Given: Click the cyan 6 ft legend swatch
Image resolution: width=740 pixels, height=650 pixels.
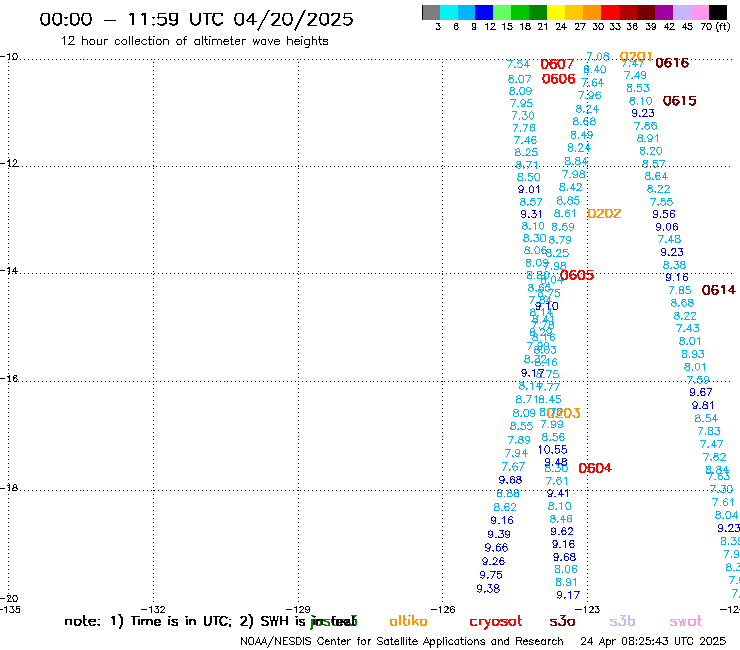Looking at the screenshot, I should (x=449, y=12).
